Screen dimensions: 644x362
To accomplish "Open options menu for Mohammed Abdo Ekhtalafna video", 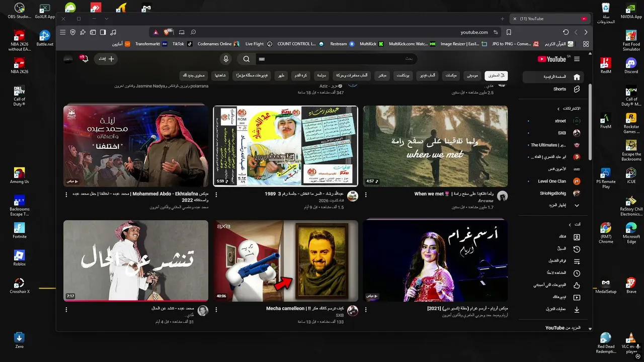I will click(x=66, y=194).
